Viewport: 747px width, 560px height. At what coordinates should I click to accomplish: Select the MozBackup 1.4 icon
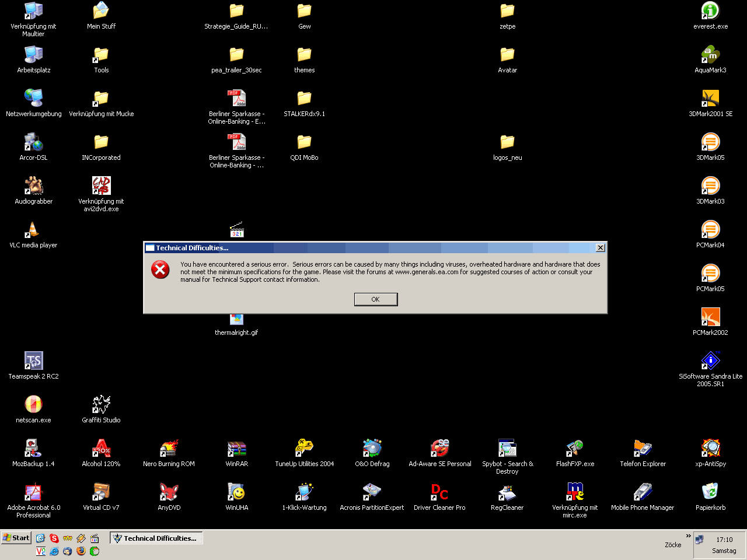[33, 453]
